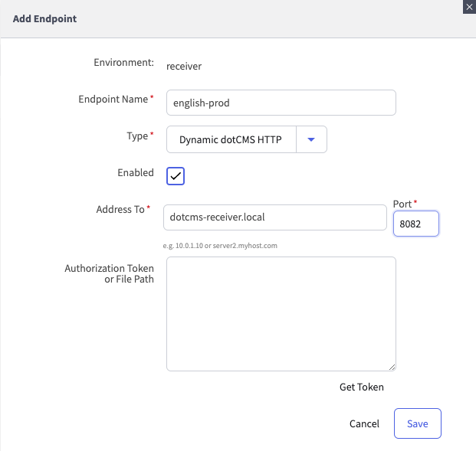This screenshot has width=476, height=451.
Task: Click the Add Endpoint dialog title
Action: pos(44,18)
